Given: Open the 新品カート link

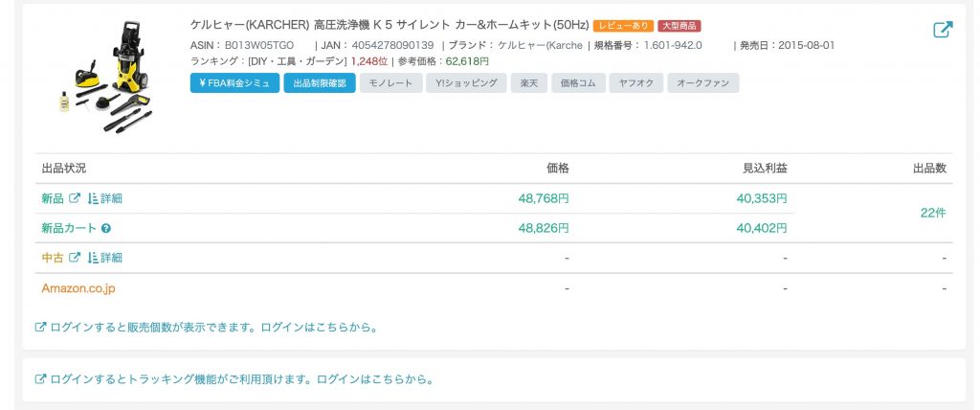Looking at the screenshot, I should (x=69, y=229).
